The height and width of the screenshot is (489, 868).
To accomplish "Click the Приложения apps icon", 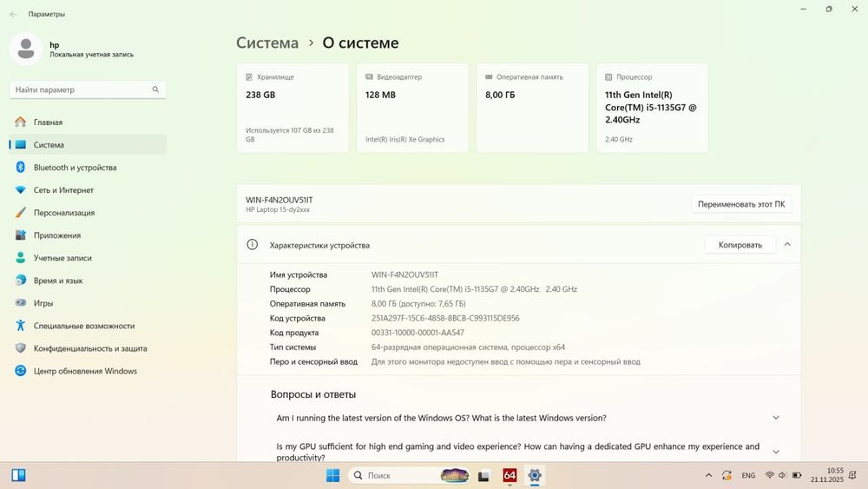I will (x=21, y=235).
